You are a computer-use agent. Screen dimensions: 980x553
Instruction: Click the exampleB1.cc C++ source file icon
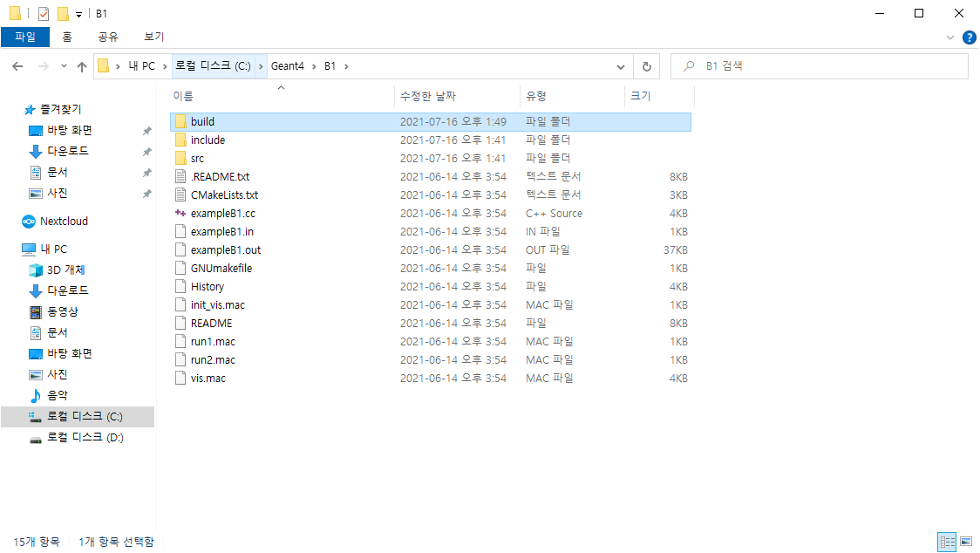tap(180, 213)
